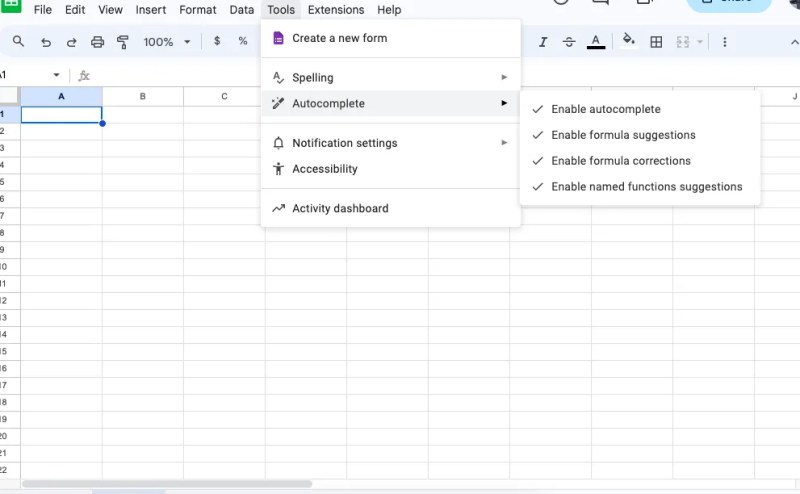
Task: Expand the Autocomplete submenu arrow
Action: pyautogui.click(x=504, y=103)
